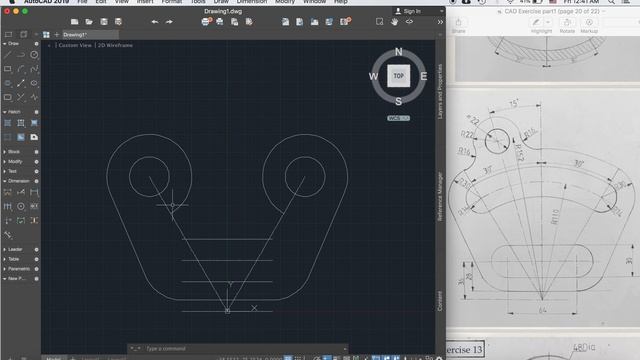
Task: Click the TOP face of ViewCube
Action: click(398, 76)
